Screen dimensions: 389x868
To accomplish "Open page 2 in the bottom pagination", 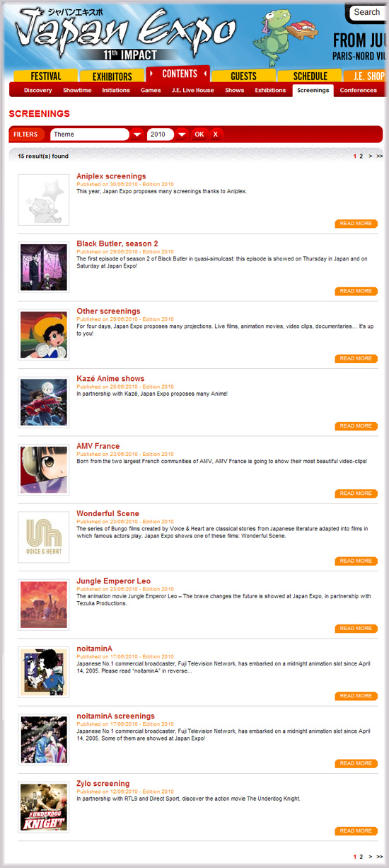I will pos(361,857).
